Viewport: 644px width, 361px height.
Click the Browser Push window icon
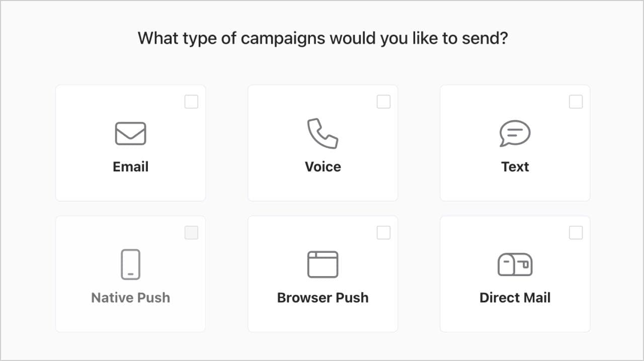point(323,264)
